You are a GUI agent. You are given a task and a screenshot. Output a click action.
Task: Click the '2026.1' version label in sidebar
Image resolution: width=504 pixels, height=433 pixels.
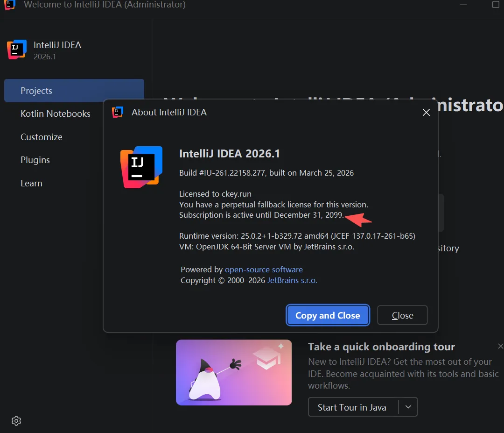(45, 57)
